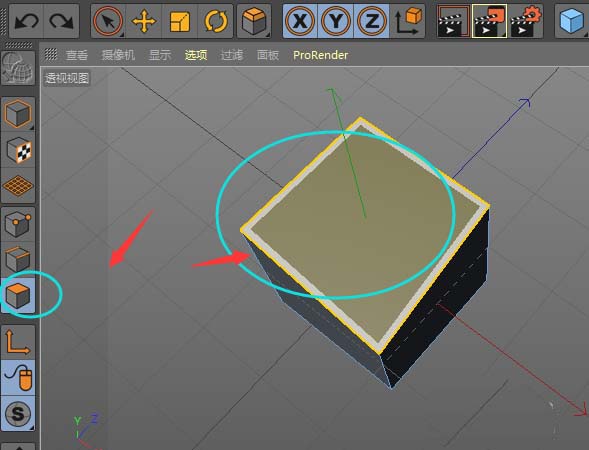Click the Undo arrow icon
Screen dimensions: 589x450
[x=26, y=21]
